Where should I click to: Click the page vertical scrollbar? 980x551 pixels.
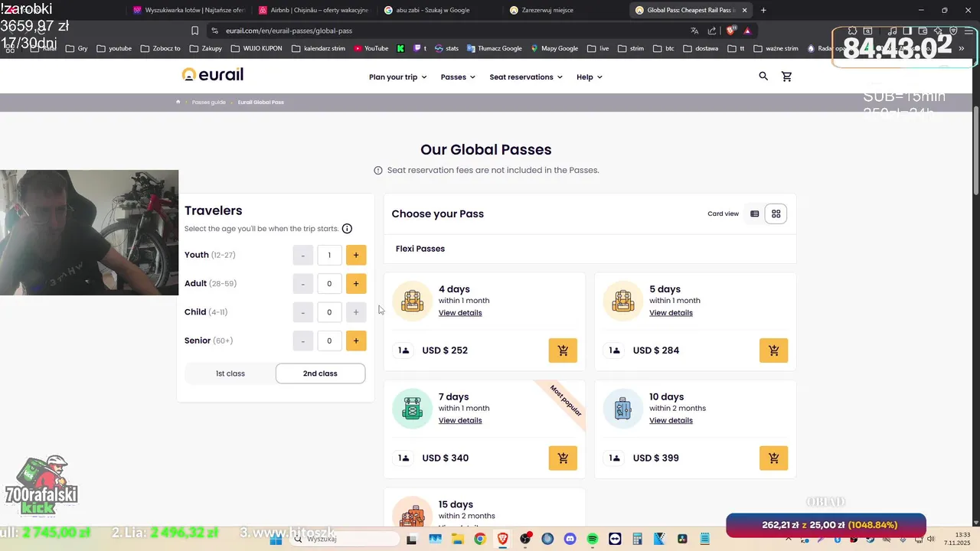[x=975, y=149]
